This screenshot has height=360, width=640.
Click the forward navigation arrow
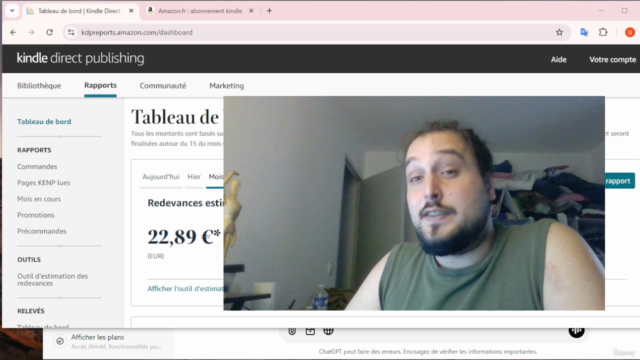click(31, 32)
